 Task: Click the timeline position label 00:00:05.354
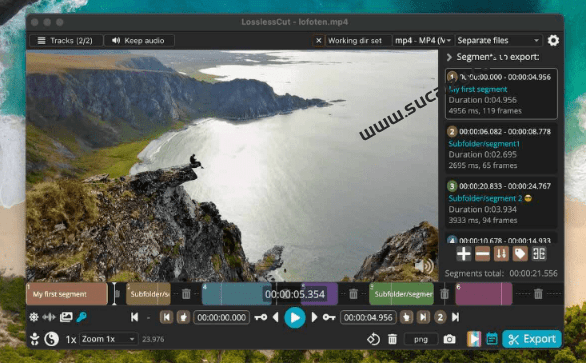pos(294,294)
